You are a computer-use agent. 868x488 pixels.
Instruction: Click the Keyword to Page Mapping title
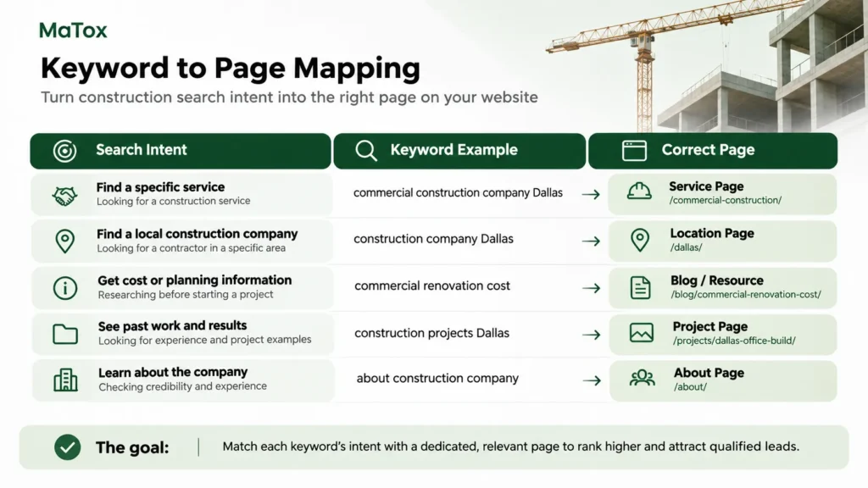point(231,69)
